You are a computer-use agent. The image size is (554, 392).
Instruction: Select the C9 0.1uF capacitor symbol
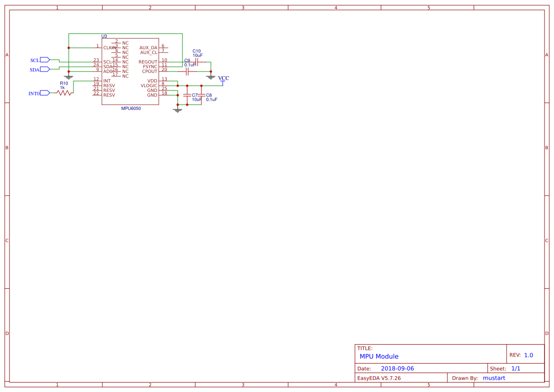click(187, 71)
